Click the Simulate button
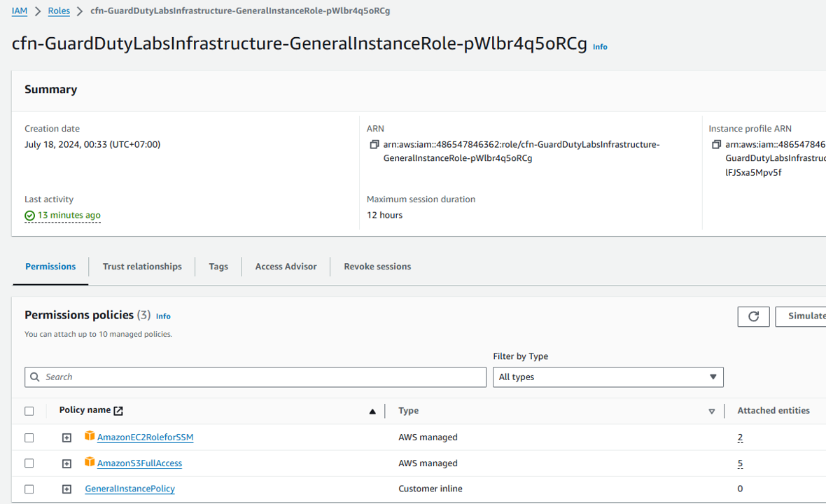Screen dimensions: 826x504 (801, 316)
